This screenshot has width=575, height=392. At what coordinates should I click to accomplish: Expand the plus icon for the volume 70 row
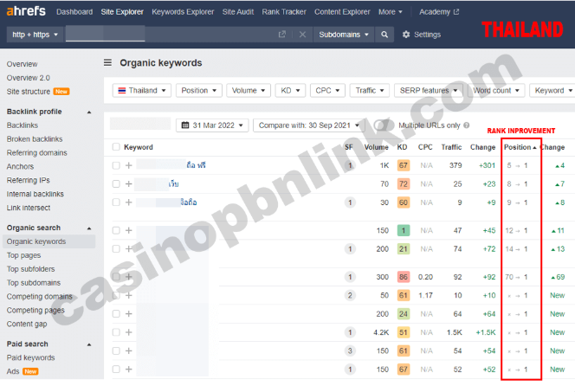pyautogui.click(x=129, y=183)
